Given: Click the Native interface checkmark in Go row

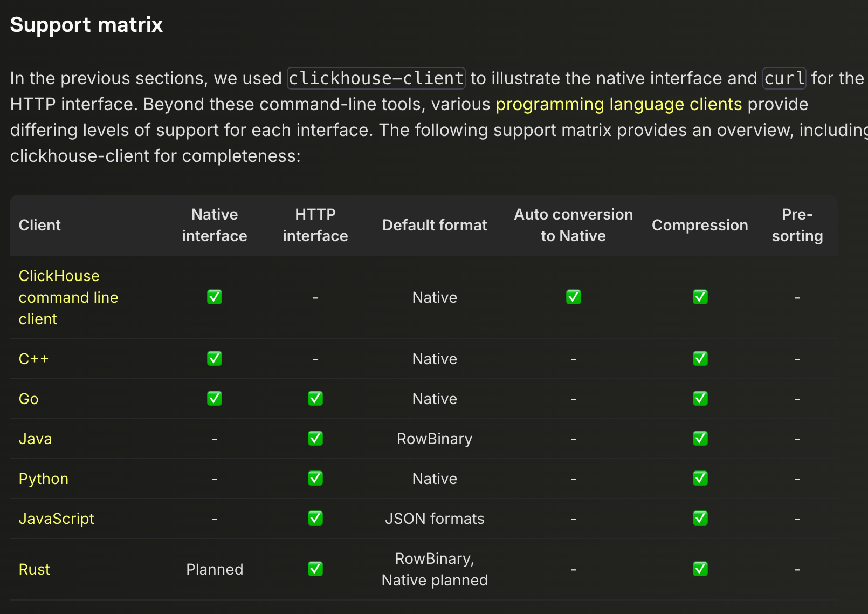Looking at the screenshot, I should click(215, 398).
